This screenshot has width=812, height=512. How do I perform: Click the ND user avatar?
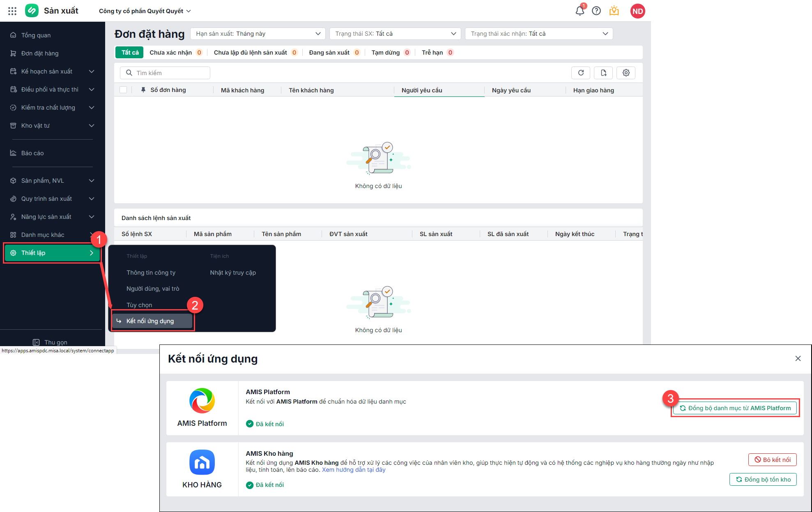[x=637, y=11]
